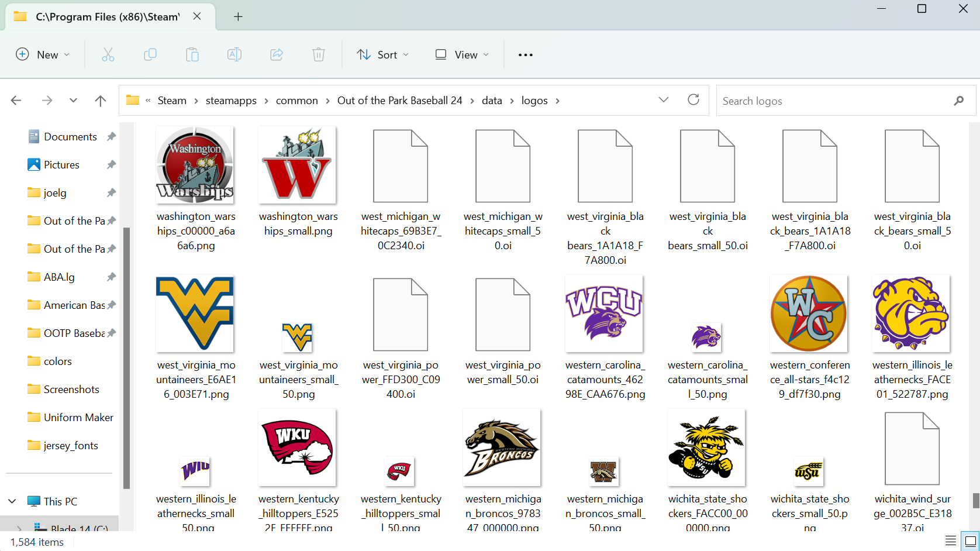Click Out of the Park Baseball 24 breadcrumb
This screenshot has width=980, height=551.
click(x=400, y=101)
